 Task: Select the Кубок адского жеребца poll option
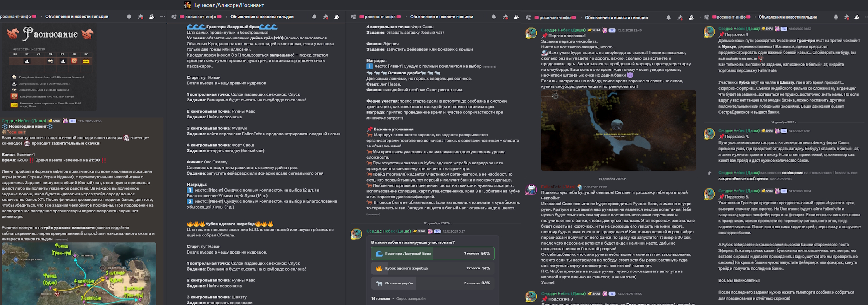click(x=433, y=268)
